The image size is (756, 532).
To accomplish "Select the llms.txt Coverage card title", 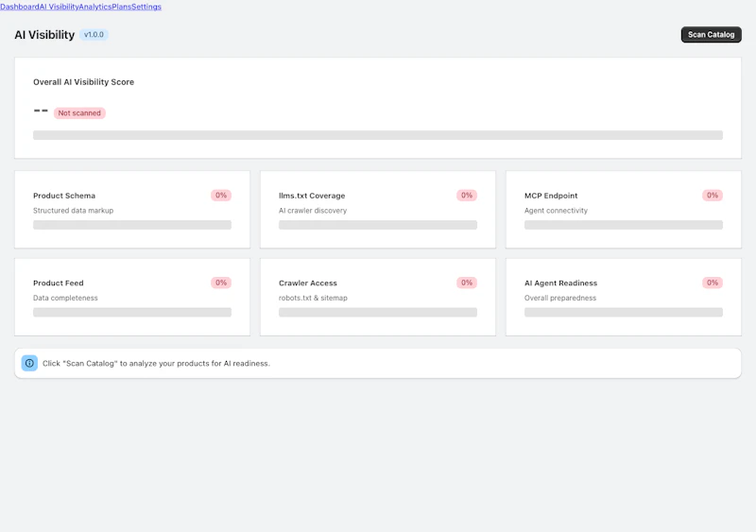I will pos(312,196).
